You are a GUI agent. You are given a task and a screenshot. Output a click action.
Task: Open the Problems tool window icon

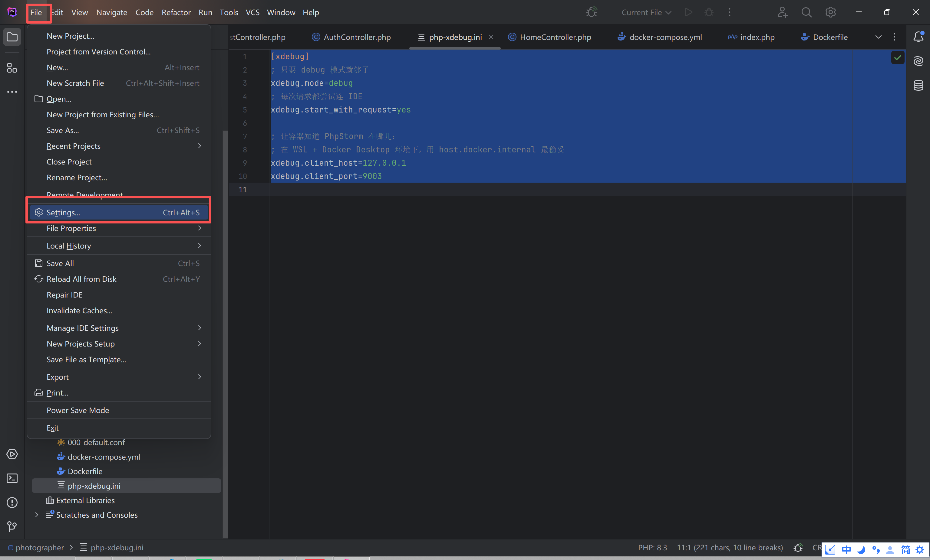(12, 502)
